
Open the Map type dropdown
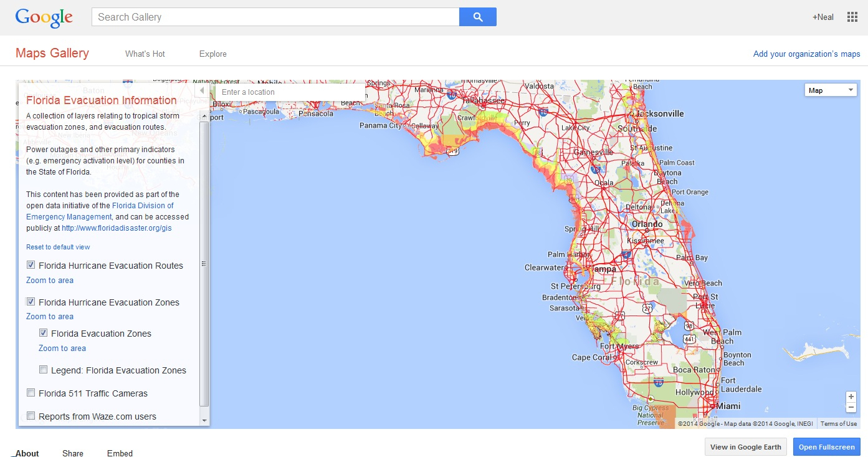tap(831, 90)
